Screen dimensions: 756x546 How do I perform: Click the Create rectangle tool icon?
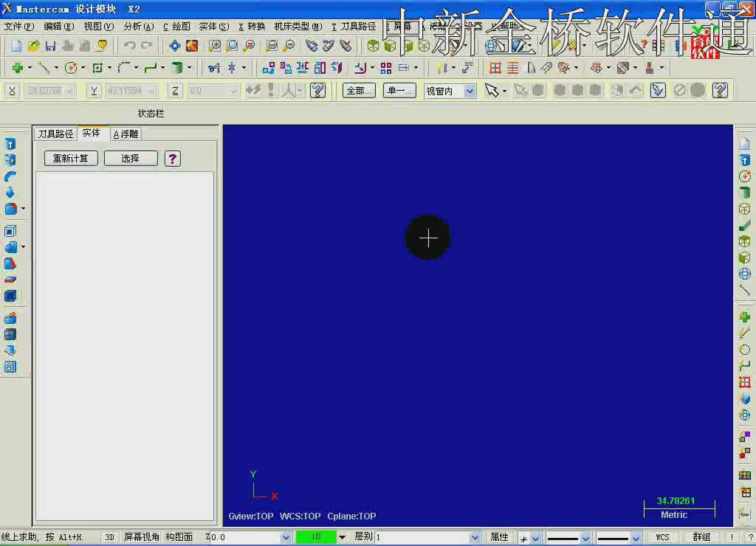pos(97,68)
